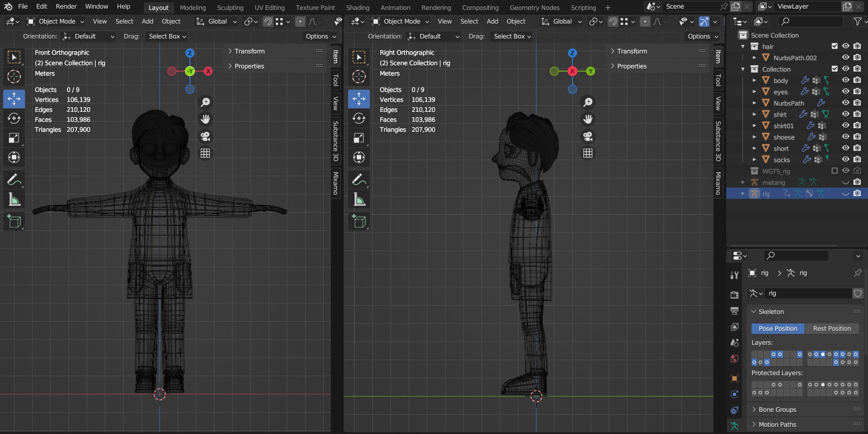Screen dimensions: 868x434
Task: Open the Render menu
Action: coord(66,6)
